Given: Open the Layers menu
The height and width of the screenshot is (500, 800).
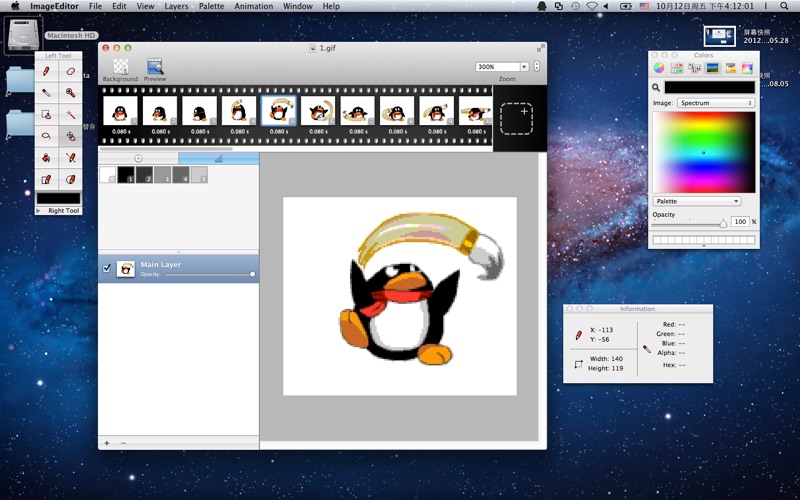Looking at the screenshot, I should pos(176,6).
